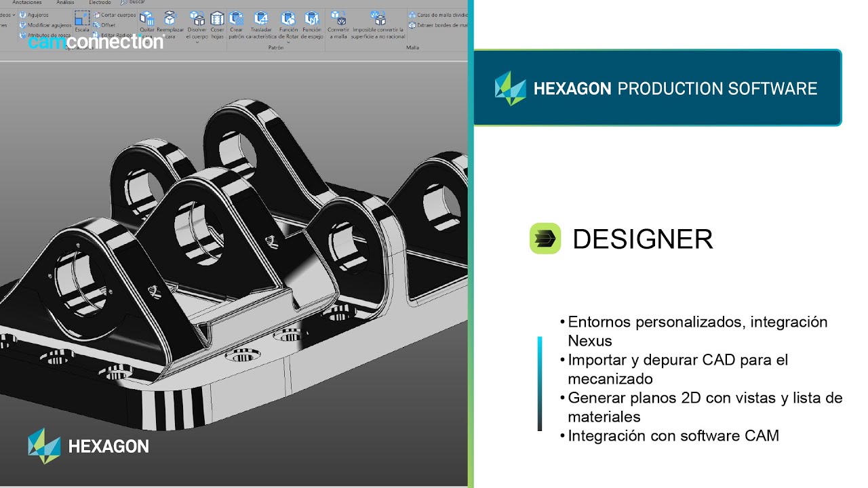The image size is (868, 488).
Task: Apply the Offset command
Action: pyautogui.click(x=104, y=25)
